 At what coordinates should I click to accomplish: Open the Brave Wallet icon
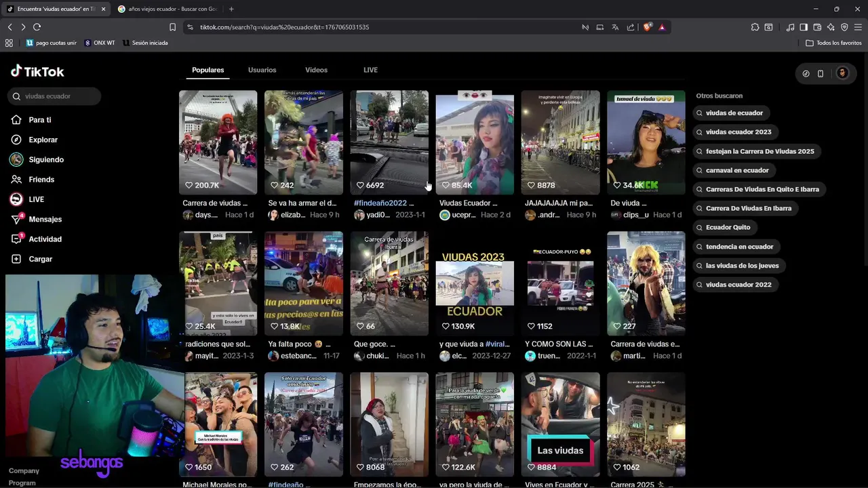817,27
